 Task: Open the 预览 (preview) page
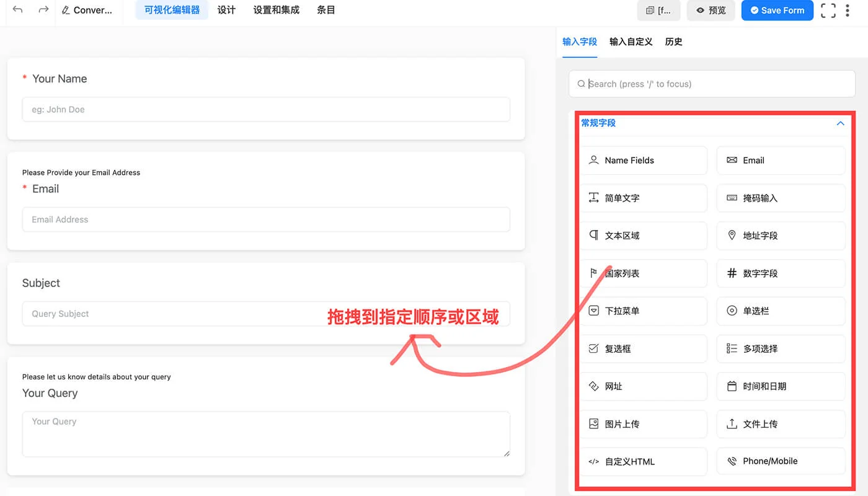click(711, 10)
